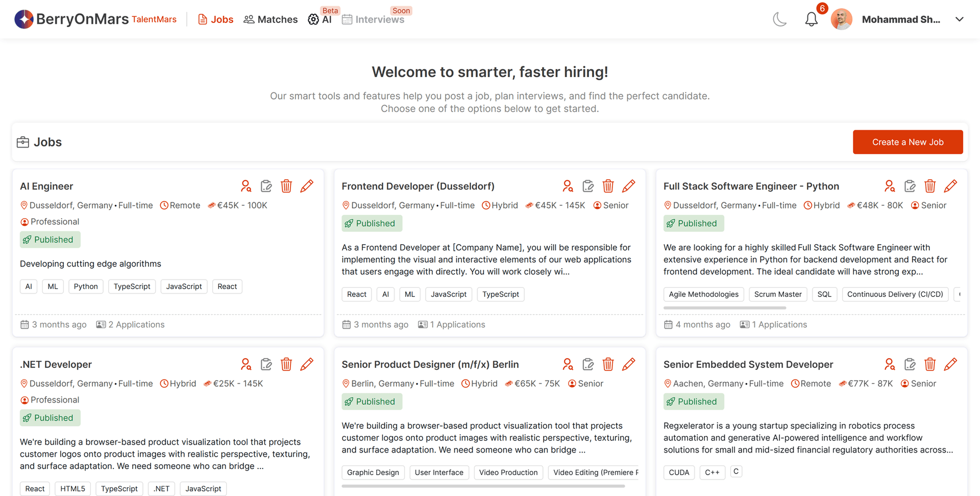Click TalentMars label in header
Screen dimensions: 980x496
pos(154,19)
